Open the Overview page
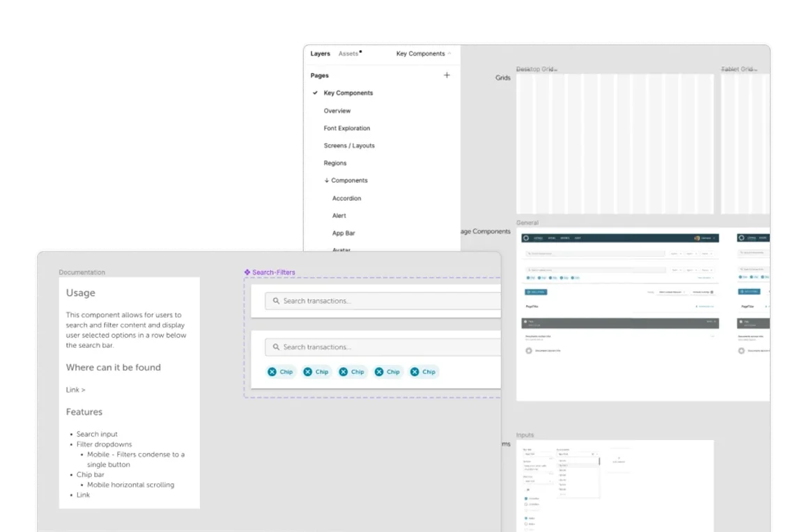The image size is (811, 532). (337, 111)
